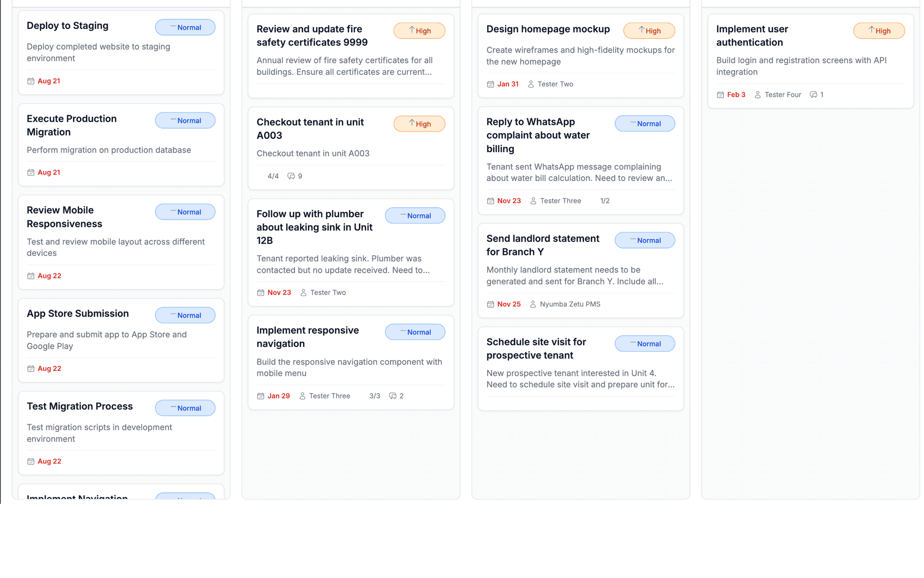Click Tester Three on Implement responsive navigation
The width and height of the screenshot is (924, 578).
(x=330, y=395)
